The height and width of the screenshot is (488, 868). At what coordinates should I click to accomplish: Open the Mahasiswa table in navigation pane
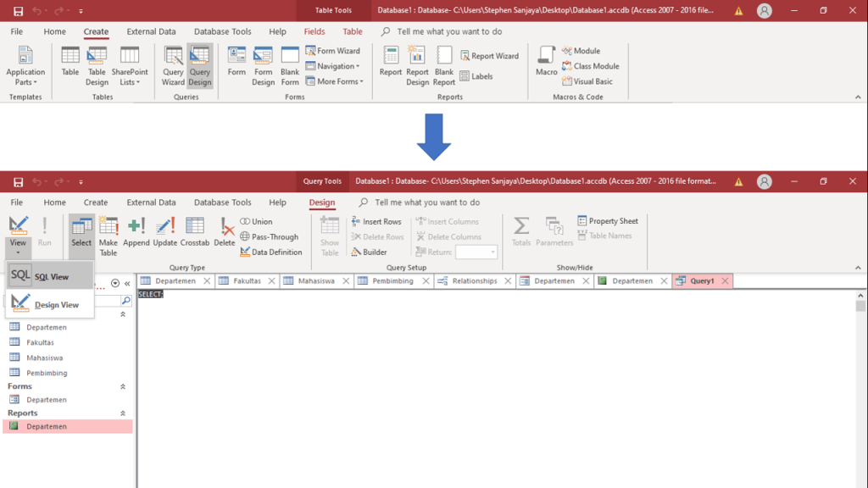coord(45,358)
